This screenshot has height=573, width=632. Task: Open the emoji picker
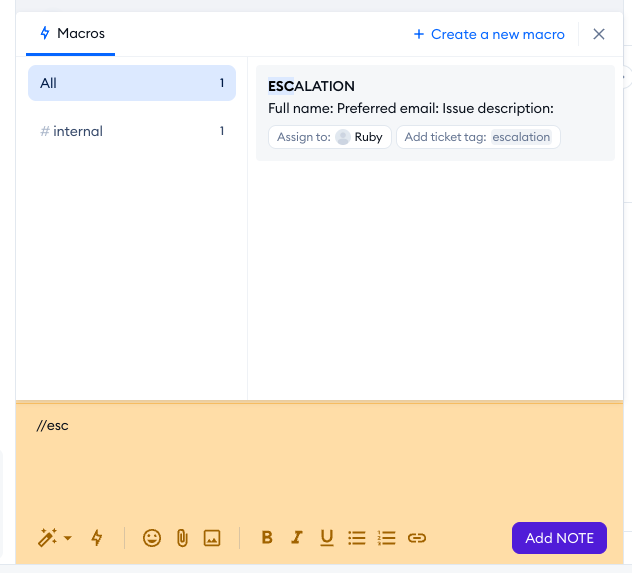152,538
